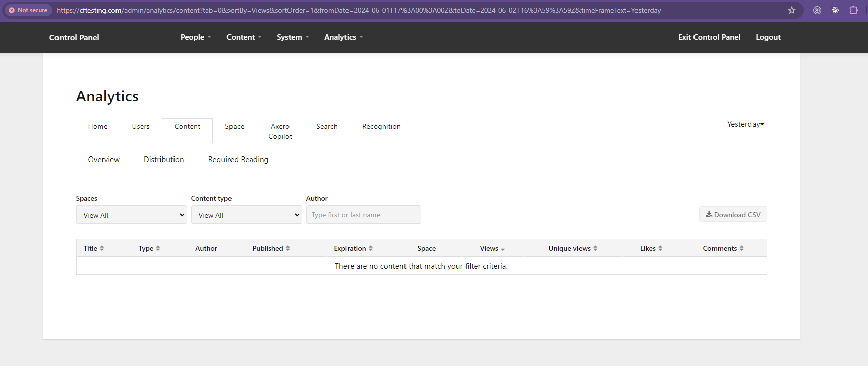Open the Required Reading sub-tab
This screenshot has height=366, width=868.
click(238, 160)
